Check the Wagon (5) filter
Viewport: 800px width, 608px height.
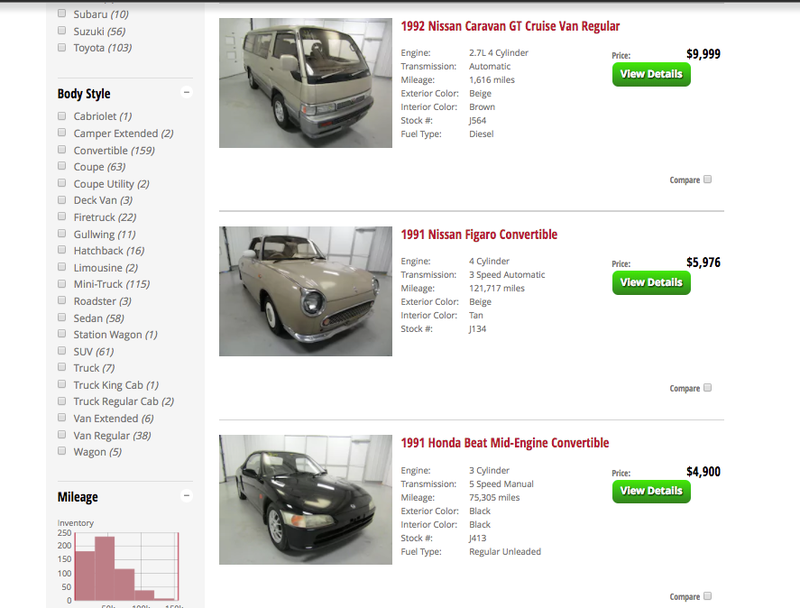(62, 451)
